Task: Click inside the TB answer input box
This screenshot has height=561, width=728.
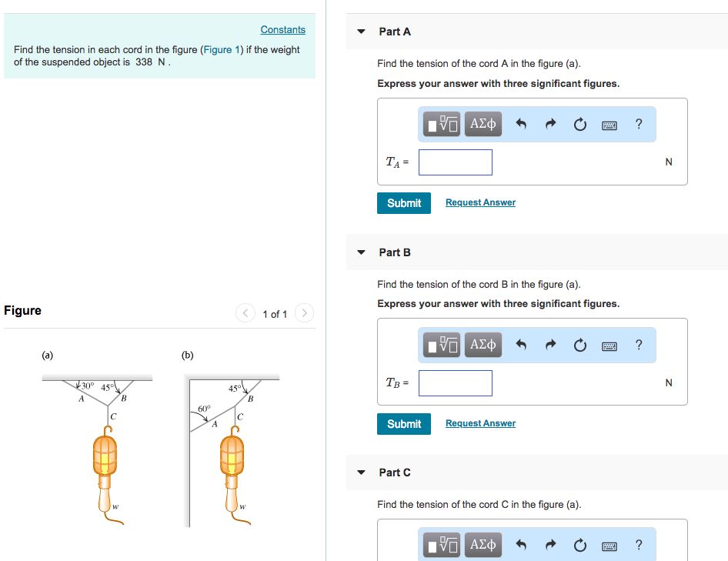Action: (455, 382)
